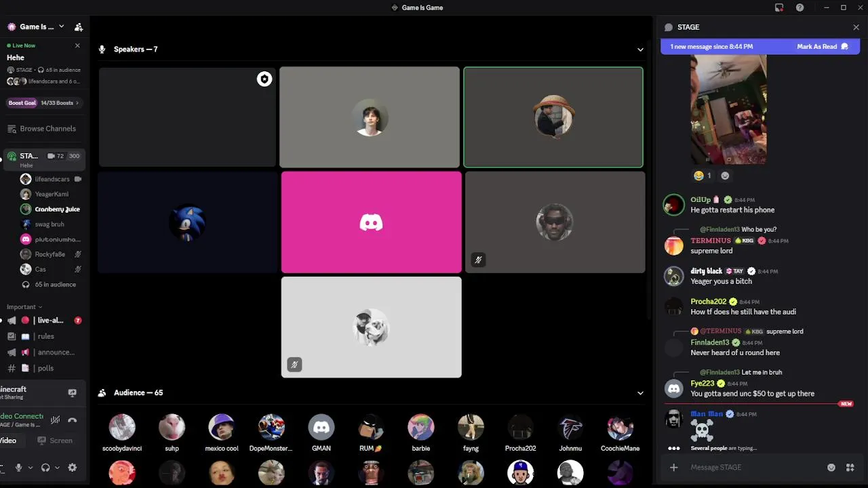Click mexico cool audience avatar
The height and width of the screenshot is (488, 868).
click(222, 428)
